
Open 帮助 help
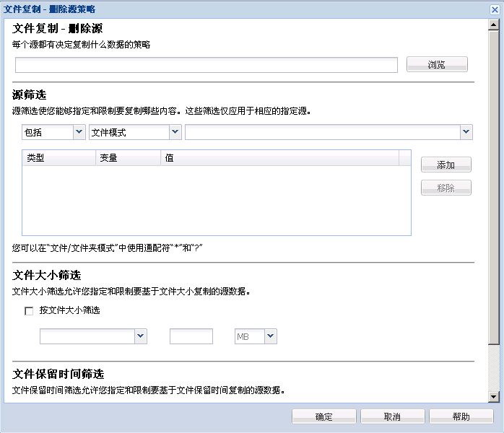461,416
